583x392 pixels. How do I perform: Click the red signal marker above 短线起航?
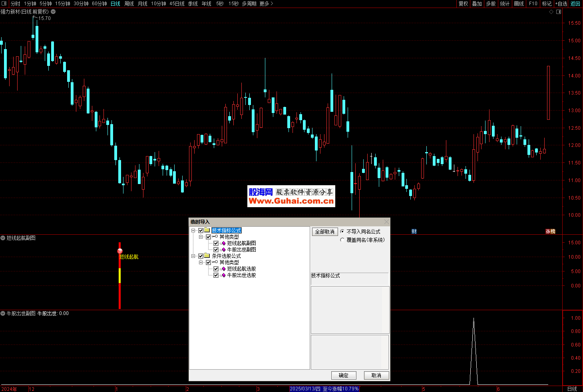pyautogui.click(x=119, y=251)
